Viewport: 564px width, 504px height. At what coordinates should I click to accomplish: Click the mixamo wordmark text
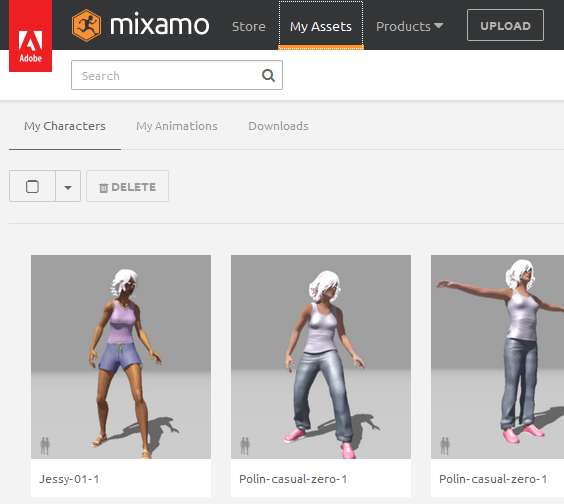click(x=159, y=24)
